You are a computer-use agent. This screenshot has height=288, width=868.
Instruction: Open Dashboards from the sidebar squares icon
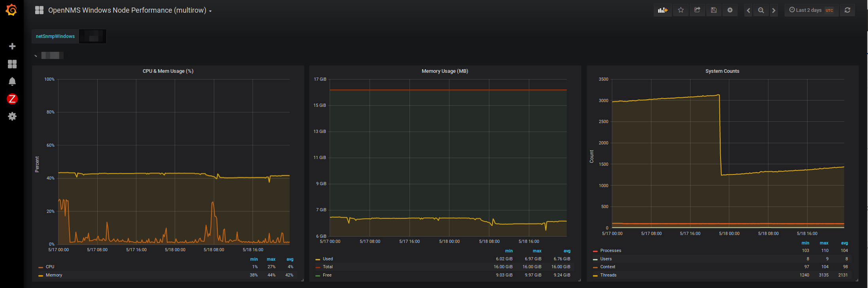click(12, 64)
